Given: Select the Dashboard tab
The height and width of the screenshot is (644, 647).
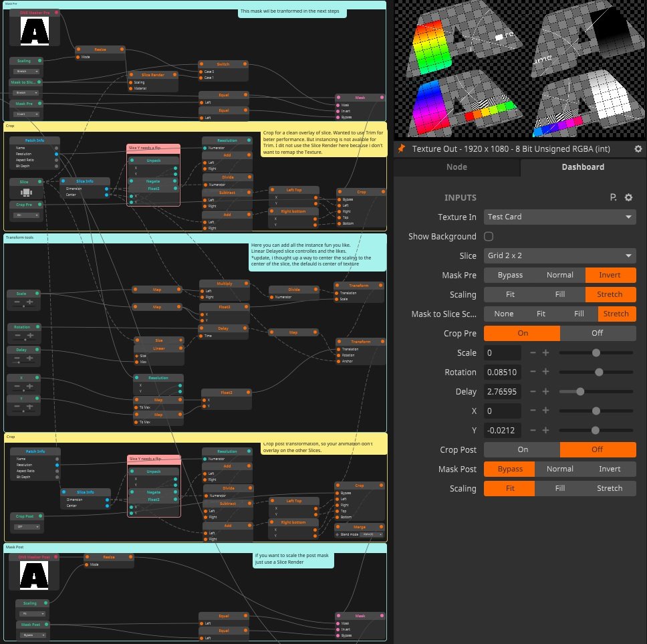Looking at the screenshot, I should 583,167.
